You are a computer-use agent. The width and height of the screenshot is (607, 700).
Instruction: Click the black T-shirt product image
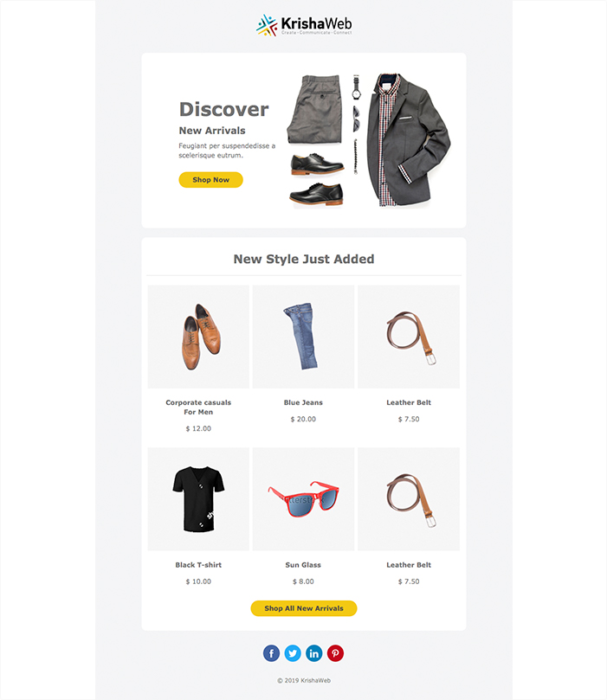point(198,499)
